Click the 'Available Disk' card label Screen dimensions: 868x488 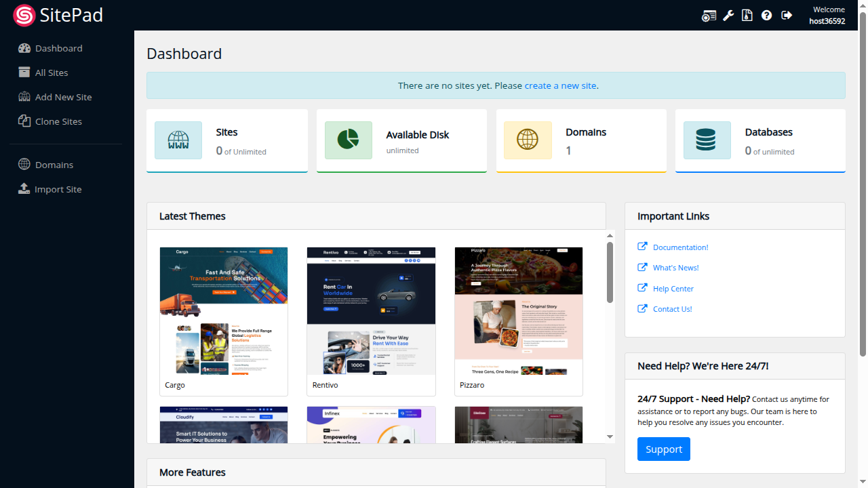click(418, 135)
